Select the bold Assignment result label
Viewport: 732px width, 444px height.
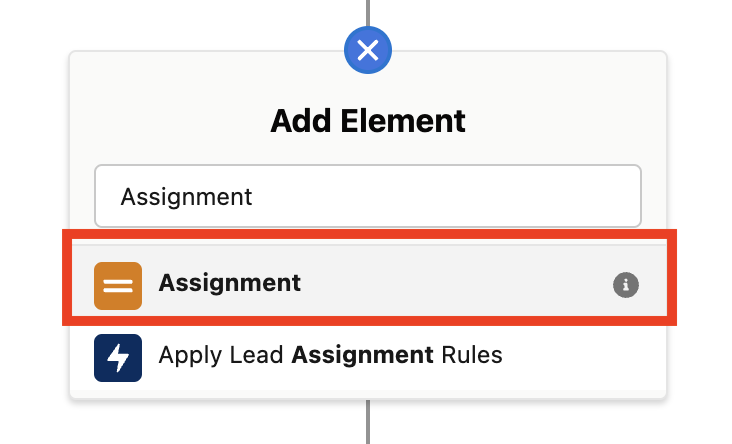click(x=230, y=283)
